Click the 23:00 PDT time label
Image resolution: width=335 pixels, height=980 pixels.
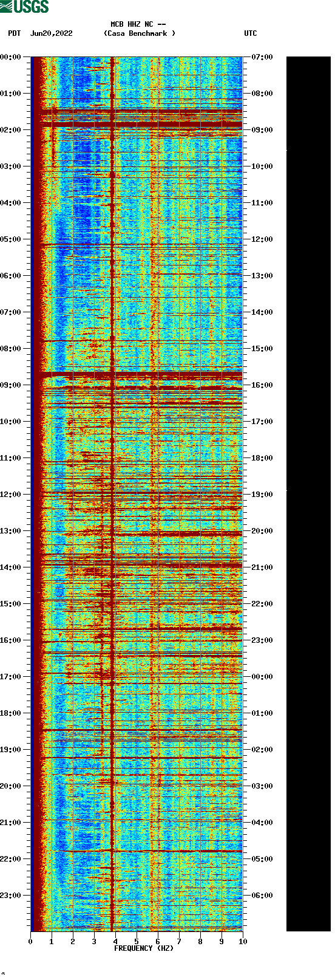10,896
